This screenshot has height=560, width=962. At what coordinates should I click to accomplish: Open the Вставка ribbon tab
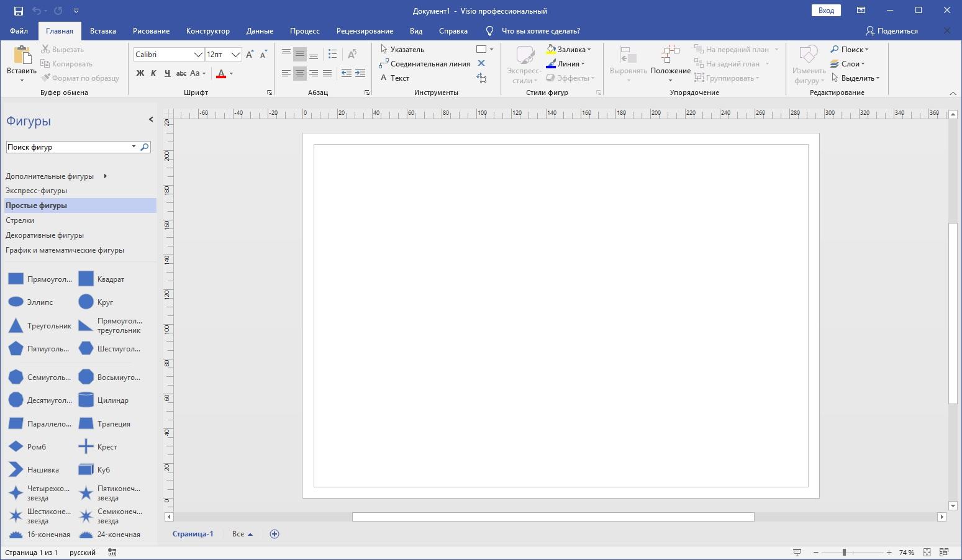coord(102,31)
